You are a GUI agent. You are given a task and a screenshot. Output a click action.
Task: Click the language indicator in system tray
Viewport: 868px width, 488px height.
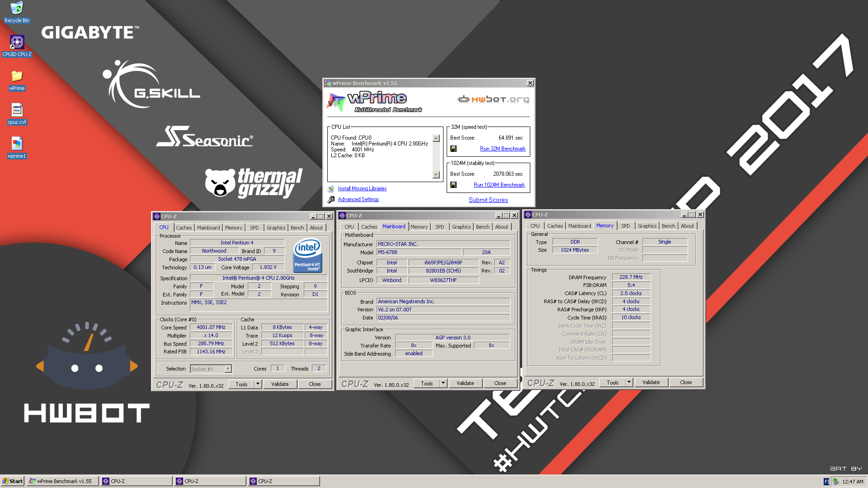pyautogui.click(x=826, y=482)
